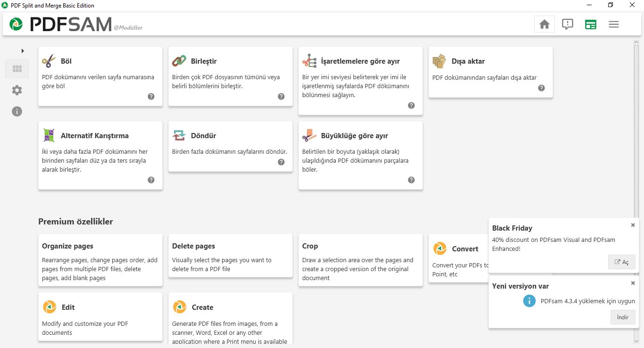Image resolution: width=644 pixels, height=348 pixels.
Task: Close the Black Friday notification
Action: point(633,225)
